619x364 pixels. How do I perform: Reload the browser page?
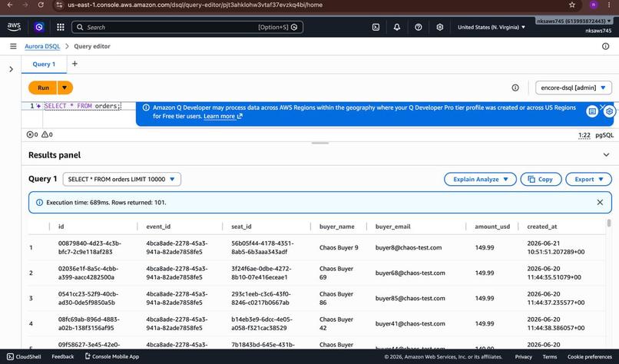[41, 5]
